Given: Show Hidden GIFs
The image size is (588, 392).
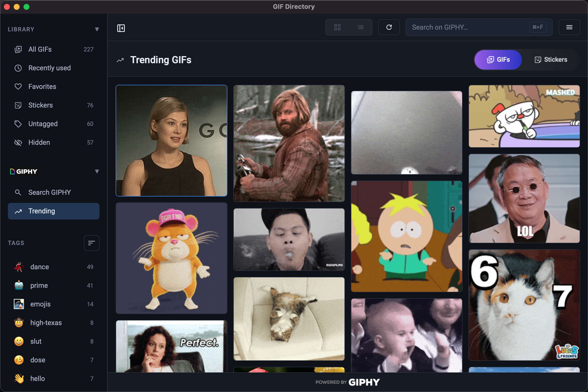Looking at the screenshot, I should click(53, 143).
